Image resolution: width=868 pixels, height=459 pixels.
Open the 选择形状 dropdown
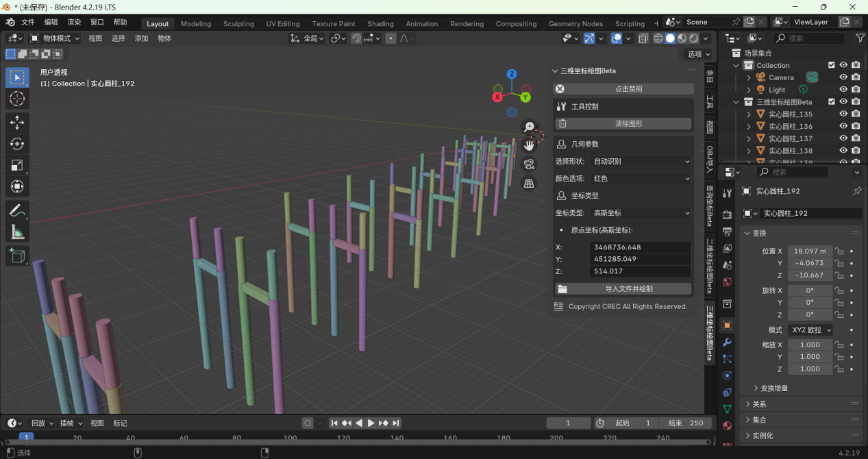[641, 161]
